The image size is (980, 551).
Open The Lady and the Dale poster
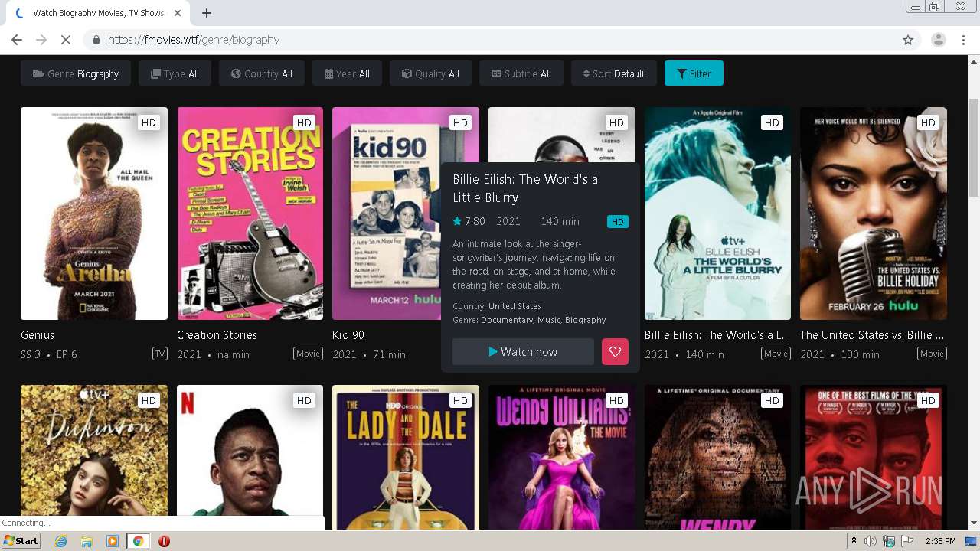[406, 457]
